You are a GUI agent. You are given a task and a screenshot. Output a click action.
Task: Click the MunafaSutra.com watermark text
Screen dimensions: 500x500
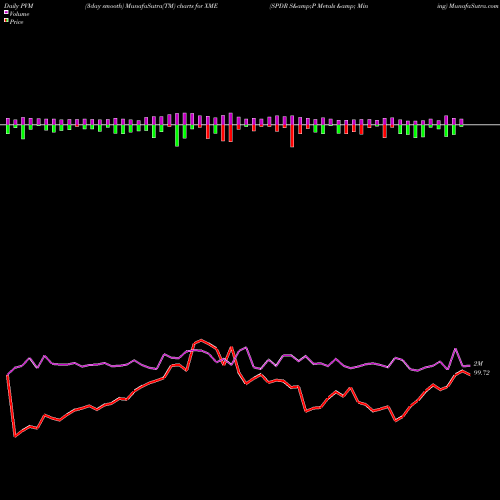click(473, 6)
